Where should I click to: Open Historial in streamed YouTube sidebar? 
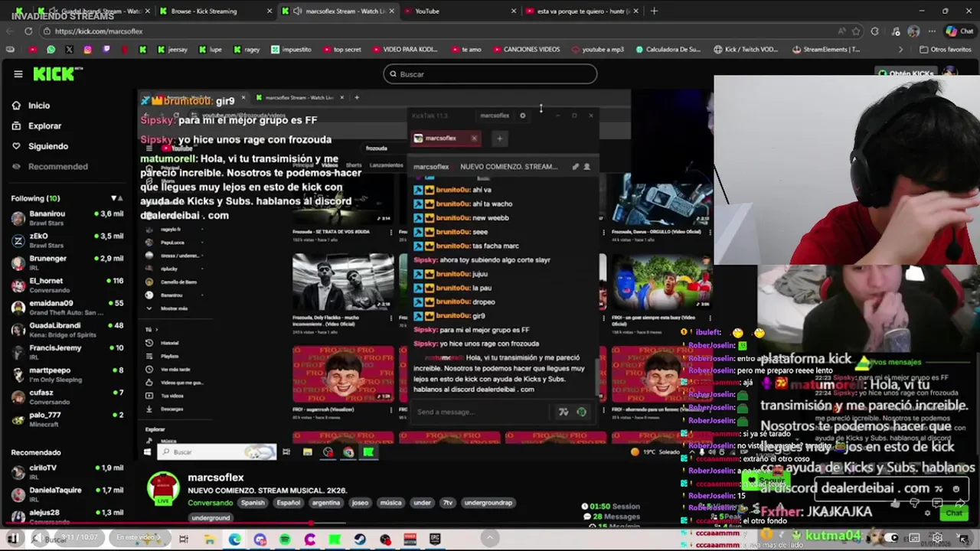click(x=169, y=343)
